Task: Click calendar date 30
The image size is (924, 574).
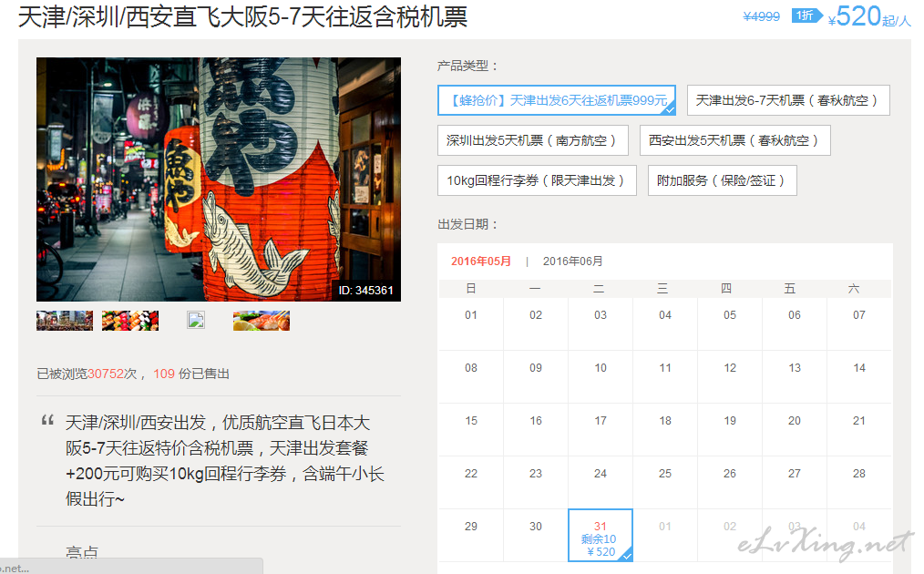Action: [536, 527]
